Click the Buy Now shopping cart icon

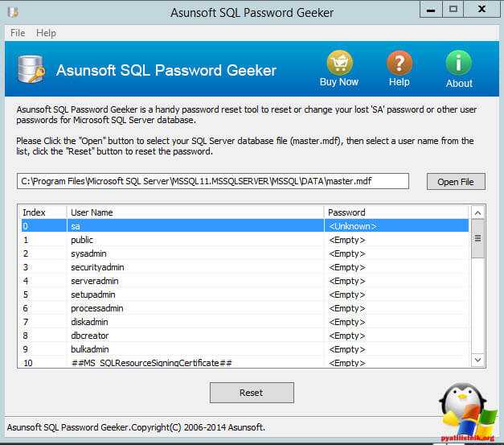point(338,63)
